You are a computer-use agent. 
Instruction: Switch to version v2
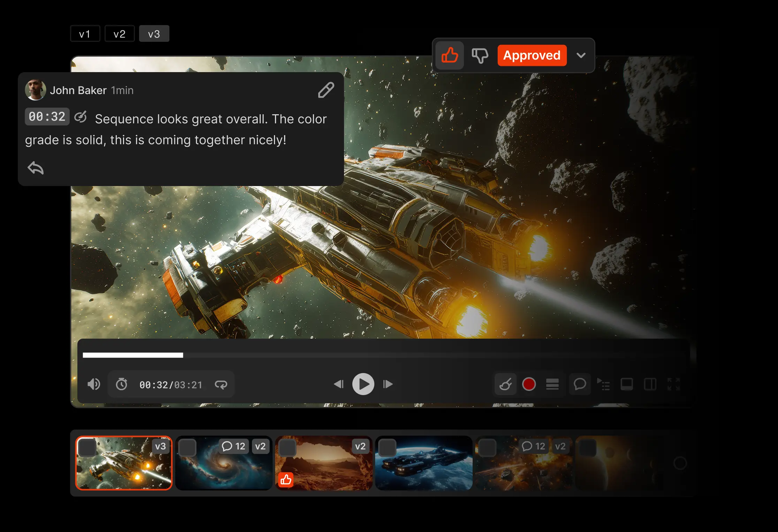click(120, 33)
